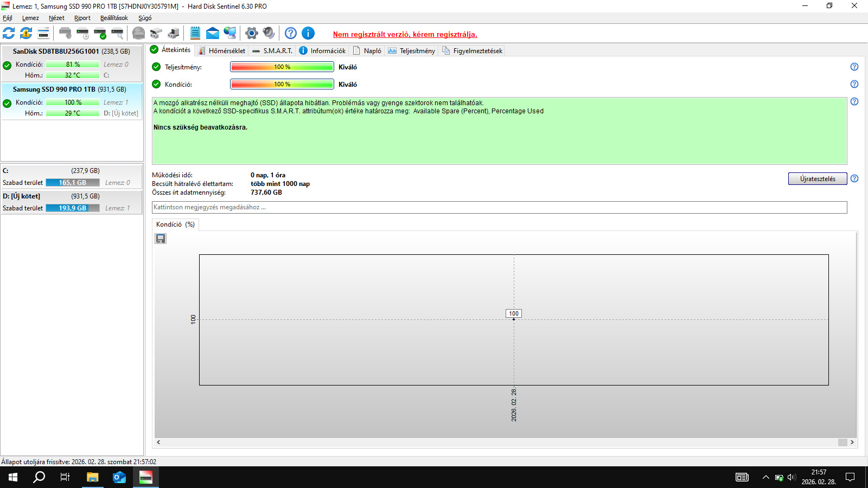This screenshot has height=488, width=868.
Task: Select the Kondíció (%) chart tab
Action: (175, 224)
